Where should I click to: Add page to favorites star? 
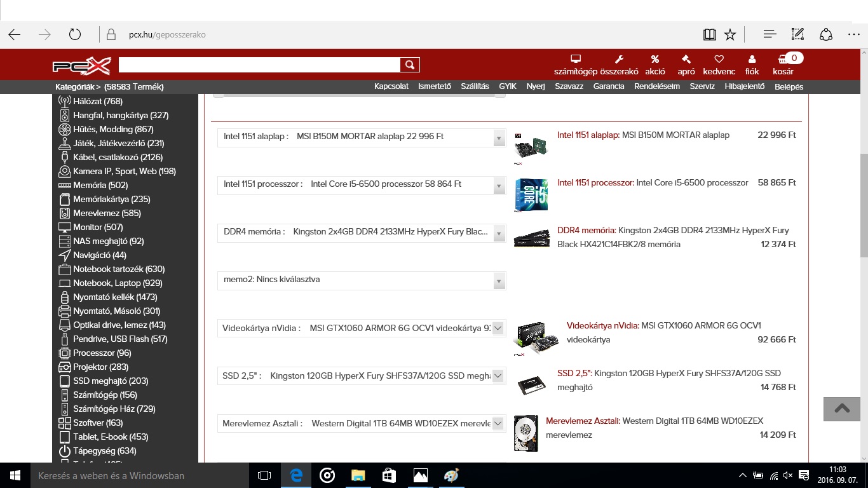730,35
